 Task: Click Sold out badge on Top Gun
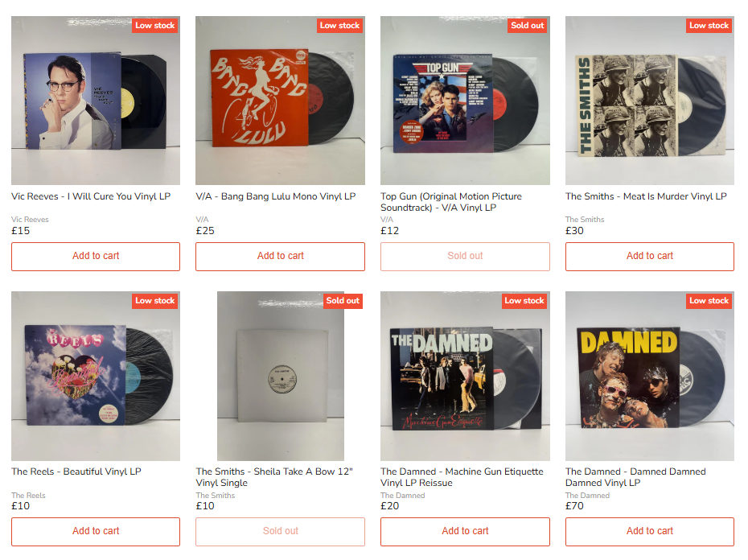tap(527, 25)
